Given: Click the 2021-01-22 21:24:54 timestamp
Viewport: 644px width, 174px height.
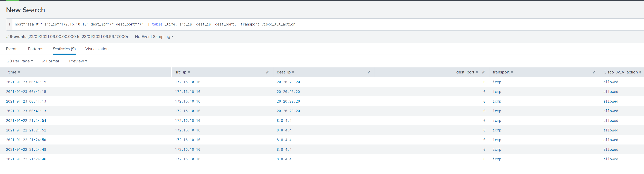Looking at the screenshot, I should coord(26,121).
